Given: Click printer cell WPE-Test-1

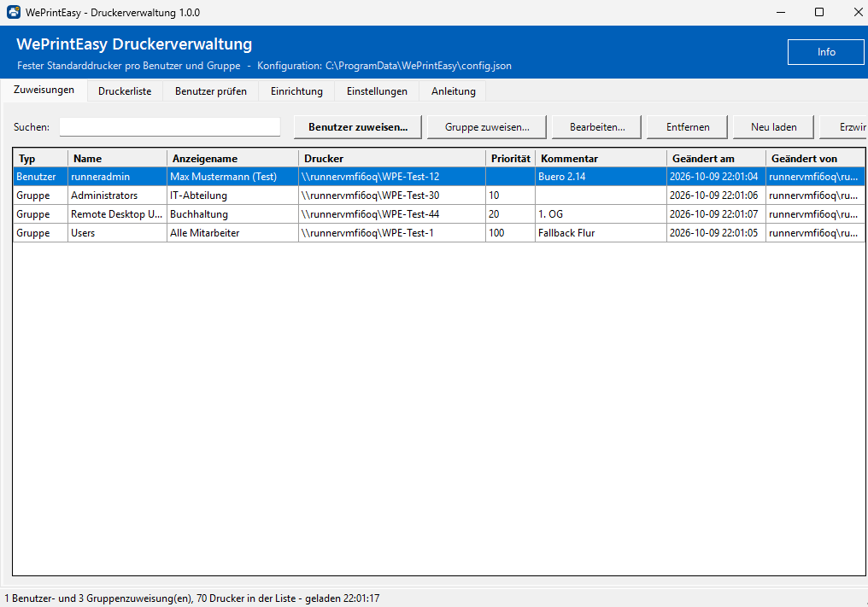Looking at the screenshot, I should (392, 233).
